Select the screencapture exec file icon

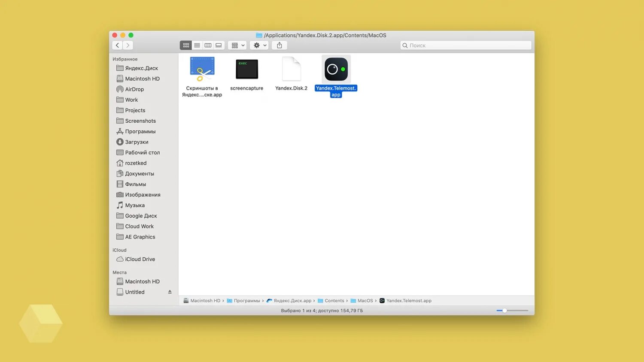tap(247, 69)
